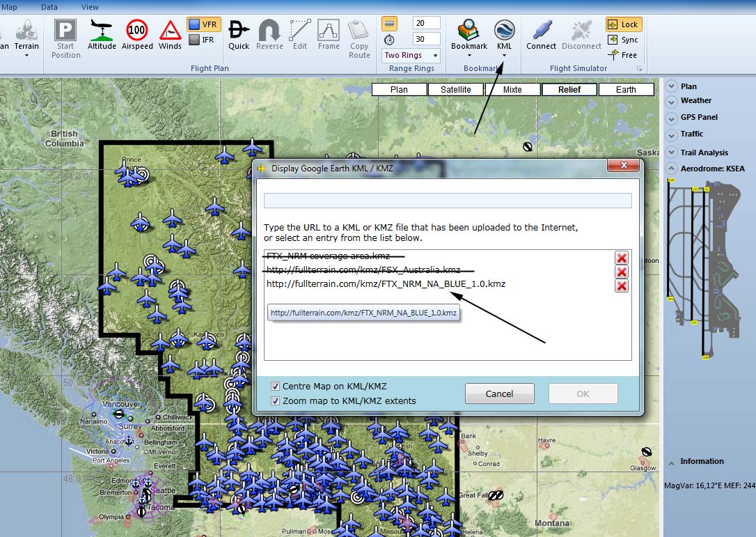The height and width of the screenshot is (537, 756).
Task: Select the FSX_Australia.kmz URL entry
Action: pyautogui.click(x=363, y=270)
